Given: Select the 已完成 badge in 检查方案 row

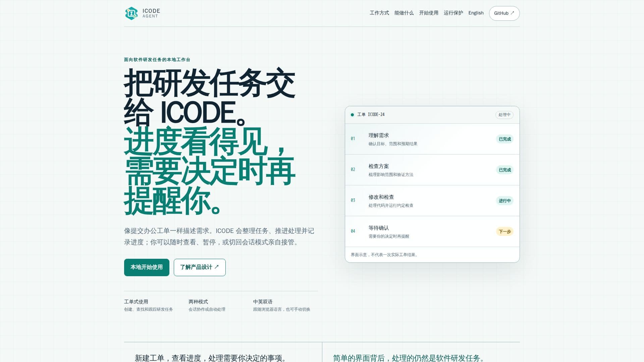Looking at the screenshot, I should click(x=504, y=170).
